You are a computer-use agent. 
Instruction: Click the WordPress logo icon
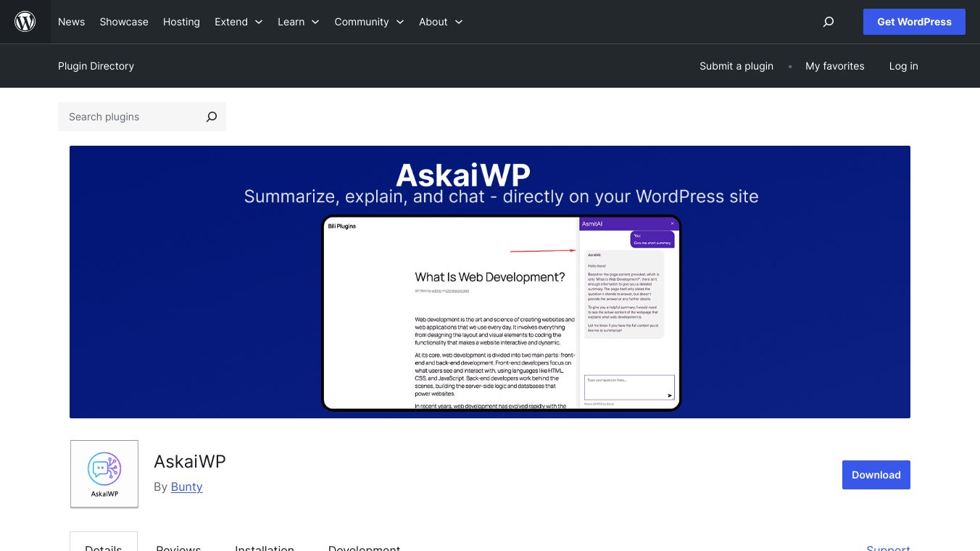[x=25, y=22]
